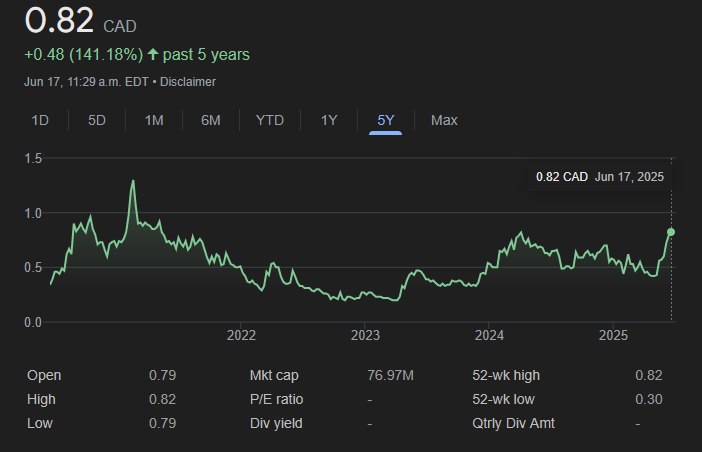Open the Disclaimer link

[x=188, y=82]
